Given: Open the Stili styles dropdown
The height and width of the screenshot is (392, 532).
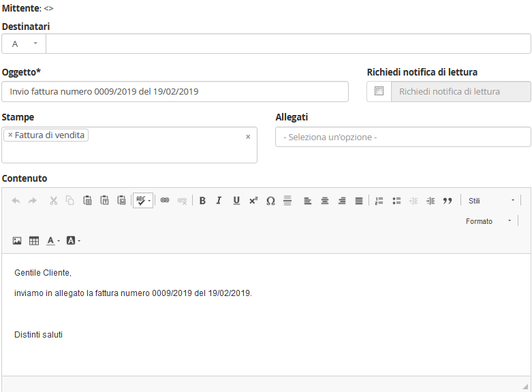Looking at the screenshot, I should pyautogui.click(x=491, y=201).
